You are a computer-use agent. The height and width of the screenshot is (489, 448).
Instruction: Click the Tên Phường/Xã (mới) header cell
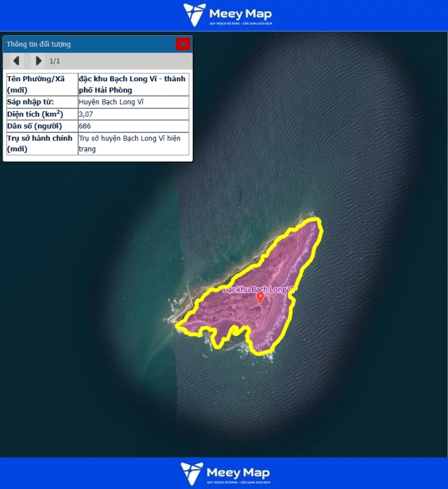tap(42, 84)
